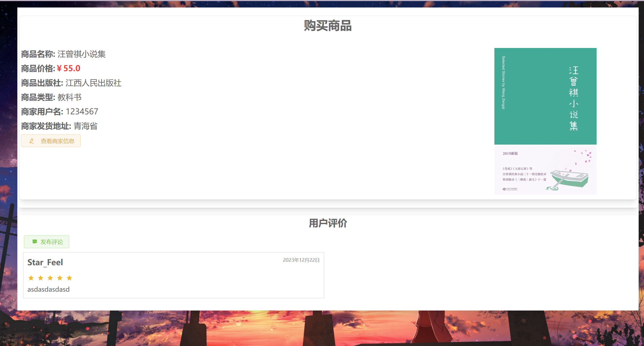Screen dimensions: 644x346
Task: Click the fourth rating star
Action: [60, 278]
